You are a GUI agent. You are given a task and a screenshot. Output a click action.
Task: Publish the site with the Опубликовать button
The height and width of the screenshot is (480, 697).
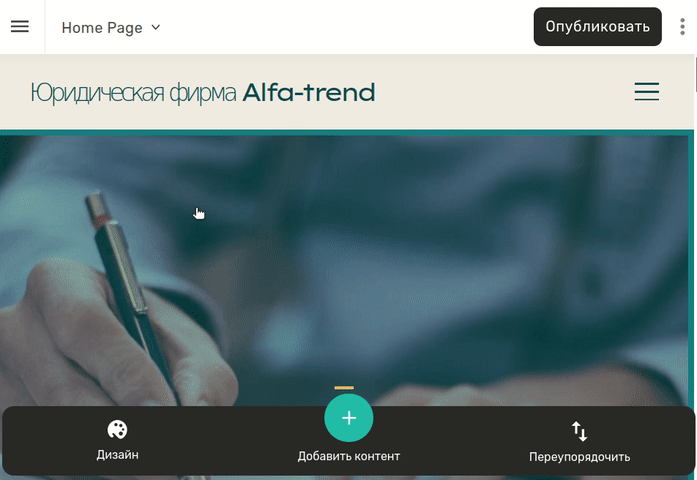tap(597, 27)
